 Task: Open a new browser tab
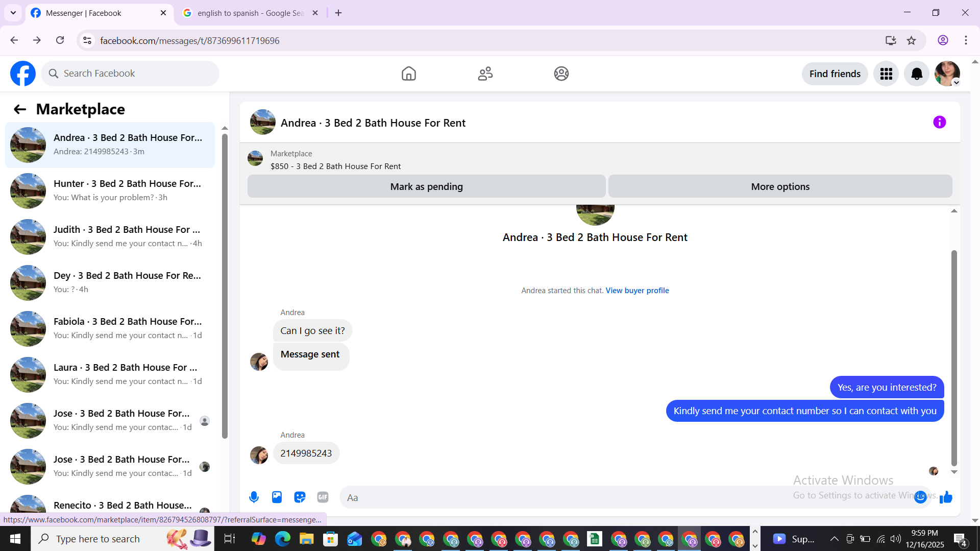tap(338, 13)
